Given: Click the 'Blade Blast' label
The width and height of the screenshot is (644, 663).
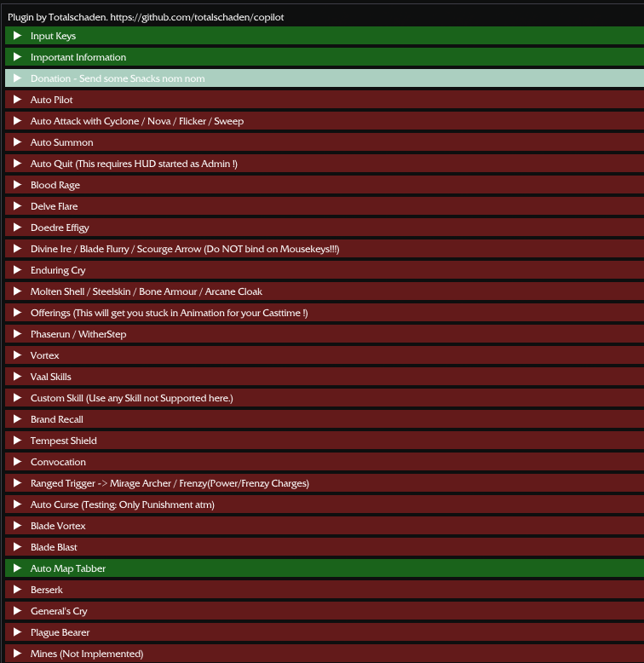Looking at the screenshot, I should tap(54, 548).
